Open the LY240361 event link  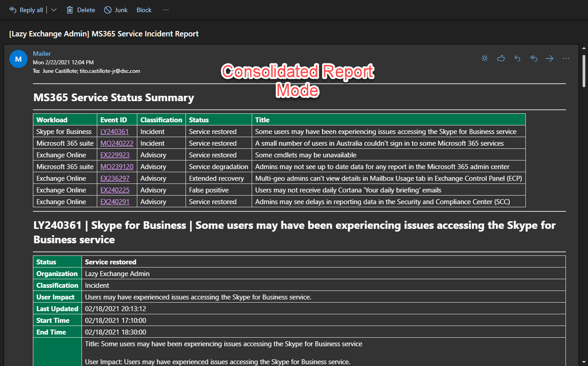[114, 132]
